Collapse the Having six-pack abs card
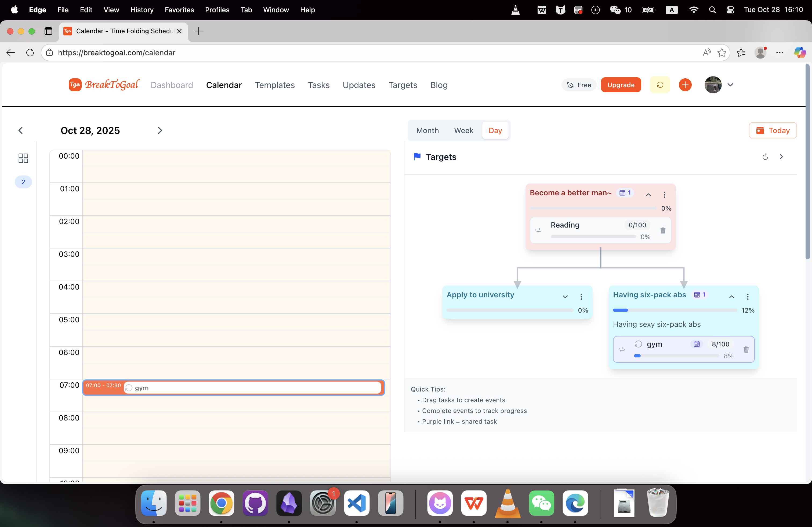This screenshot has height=527, width=812. (731, 297)
